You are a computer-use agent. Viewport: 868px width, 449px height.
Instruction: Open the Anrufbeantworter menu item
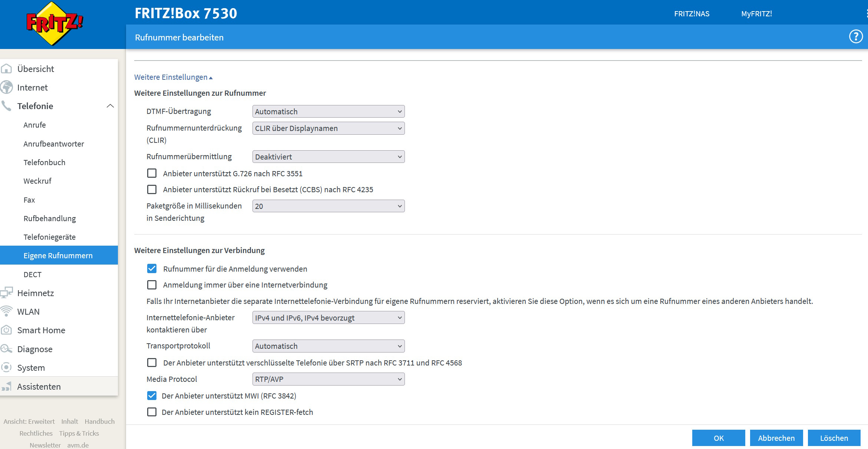tap(54, 144)
